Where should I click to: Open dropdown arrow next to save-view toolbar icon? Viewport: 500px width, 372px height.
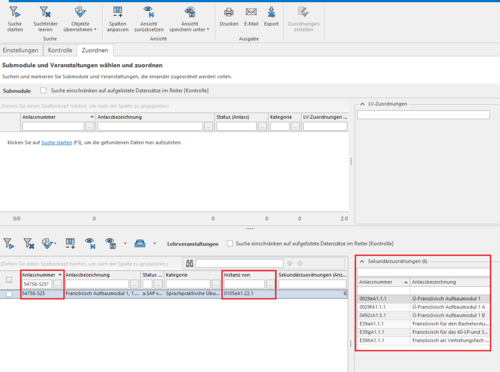(x=125, y=244)
